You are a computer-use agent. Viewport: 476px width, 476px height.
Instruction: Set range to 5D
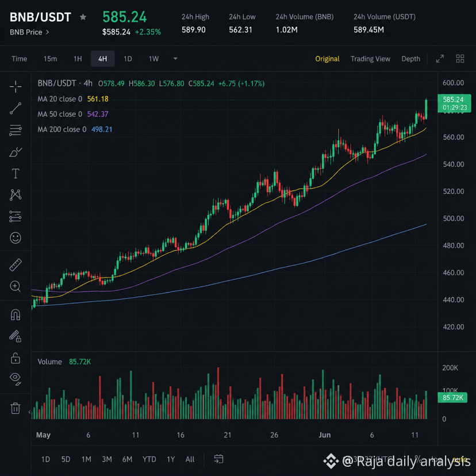66,459
